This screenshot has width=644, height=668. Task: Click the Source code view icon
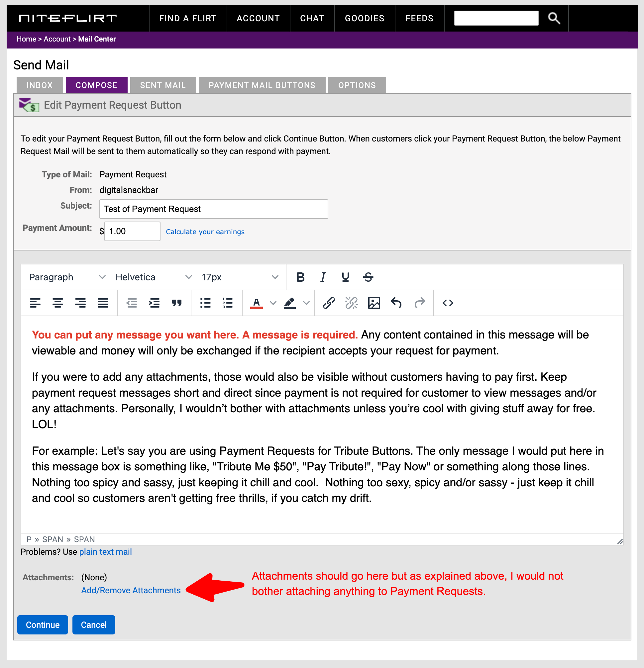[448, 303]
